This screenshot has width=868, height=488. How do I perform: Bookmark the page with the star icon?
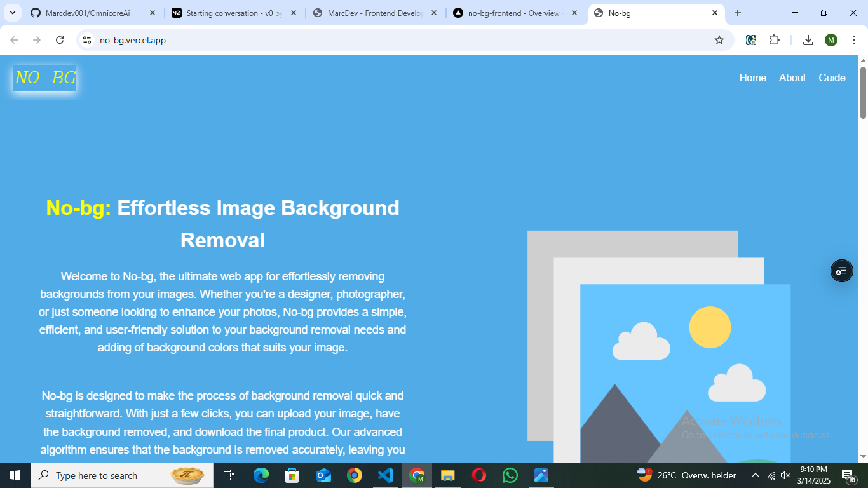click(719, 39)
